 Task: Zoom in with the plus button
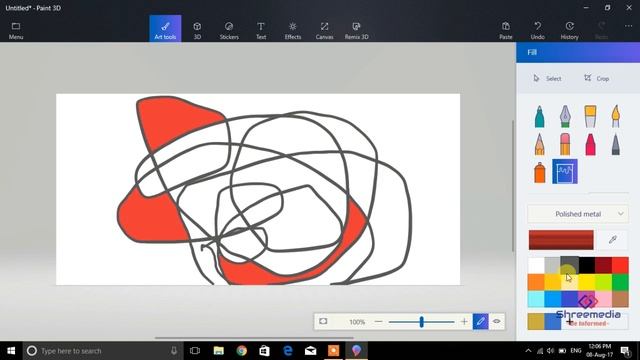tap(464, 322)
